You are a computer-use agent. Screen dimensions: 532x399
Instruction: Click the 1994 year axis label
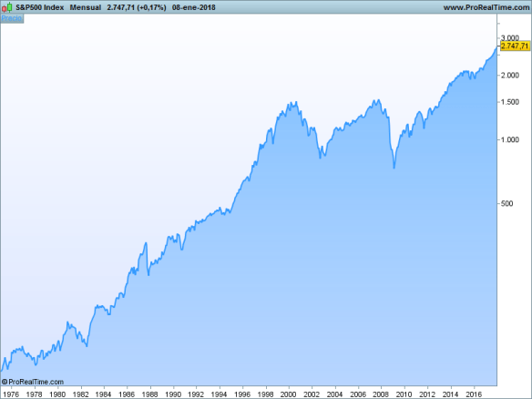(x=219, y=394)
